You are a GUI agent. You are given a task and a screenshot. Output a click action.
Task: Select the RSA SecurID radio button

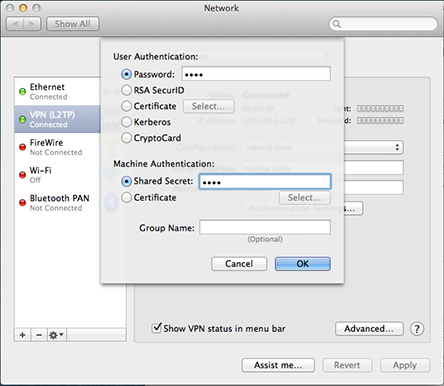click(x=126, y=90)
